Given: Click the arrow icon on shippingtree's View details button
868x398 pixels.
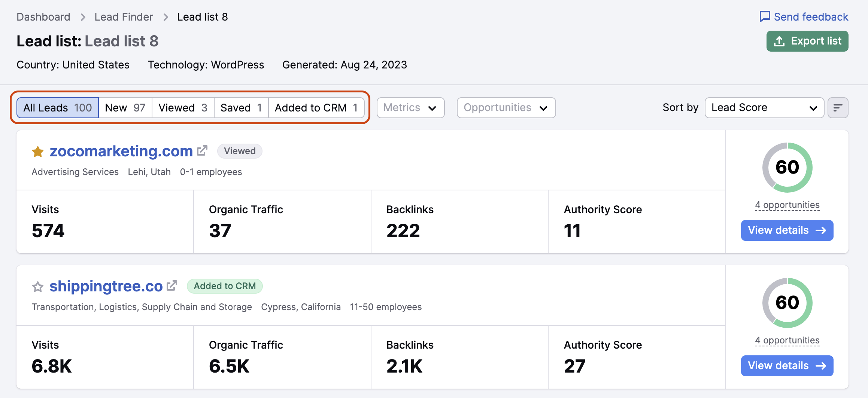Looking at the screenshot, I should [820, 365].
